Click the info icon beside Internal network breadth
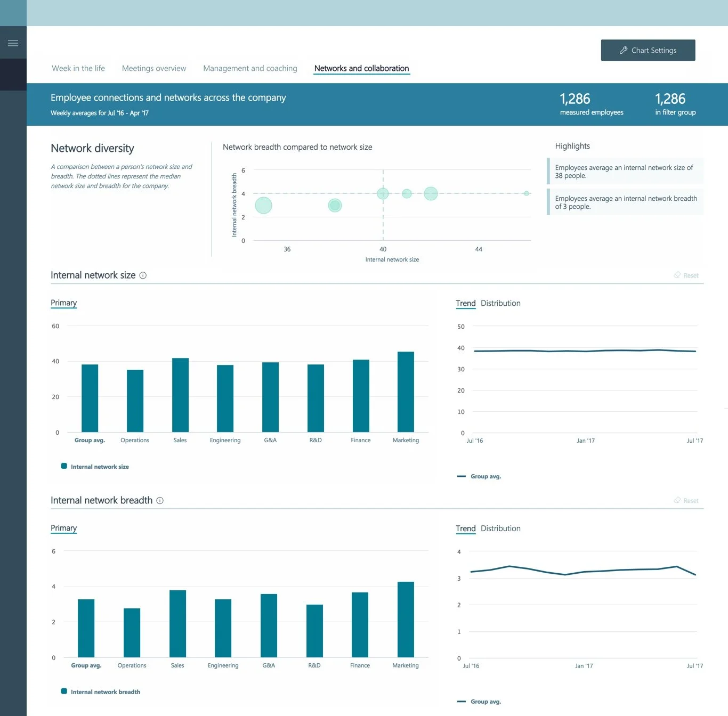 [x=160, y=500]
